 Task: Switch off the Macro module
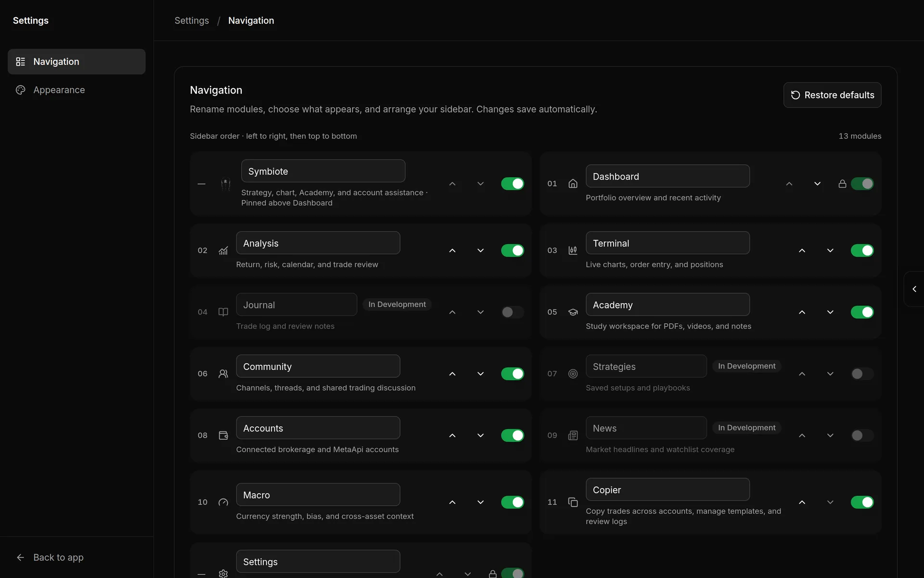click(x=513, y=502)
